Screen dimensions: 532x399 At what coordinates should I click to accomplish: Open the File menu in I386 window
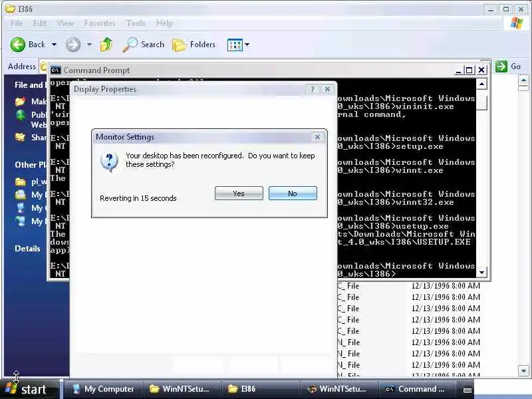click(x=17, y=23)
